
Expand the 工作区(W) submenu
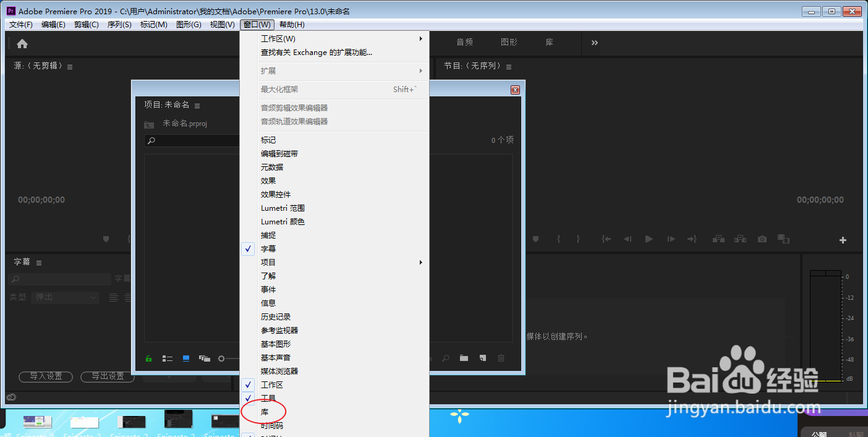334,39
